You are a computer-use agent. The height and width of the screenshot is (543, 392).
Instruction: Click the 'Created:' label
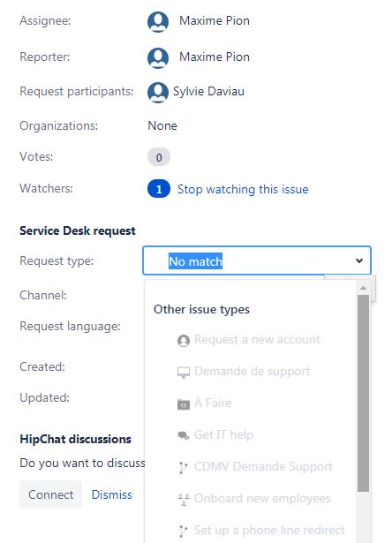coord(41,366)
